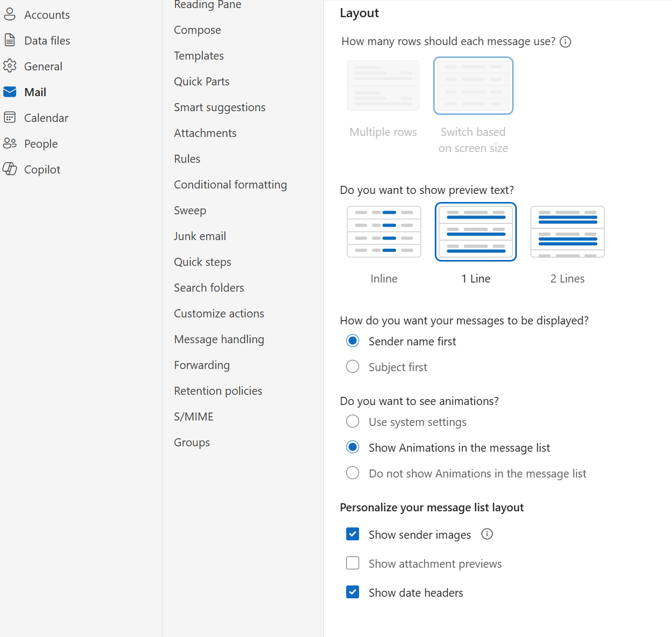Image resolution: width=672 pixels, height=637 pixels.
Task: Uncheck Show sender images checkbox
Action: (353, 534)
